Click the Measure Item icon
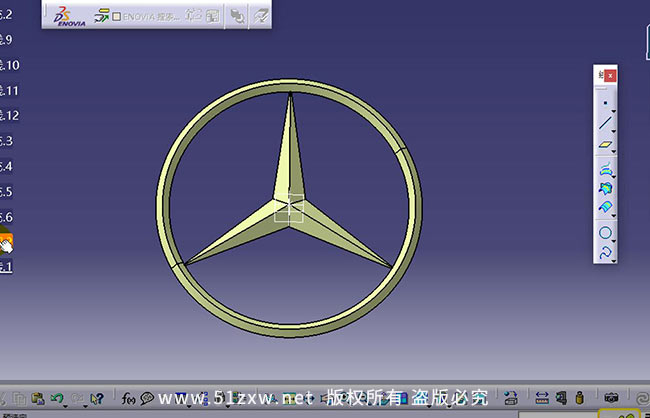Screen dimensions: 650x418 (x=561, y=398)
